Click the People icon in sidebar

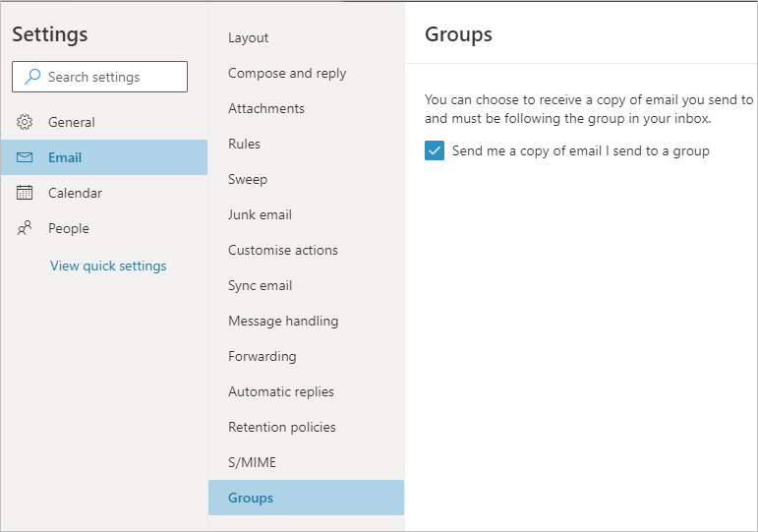point(26,228)
